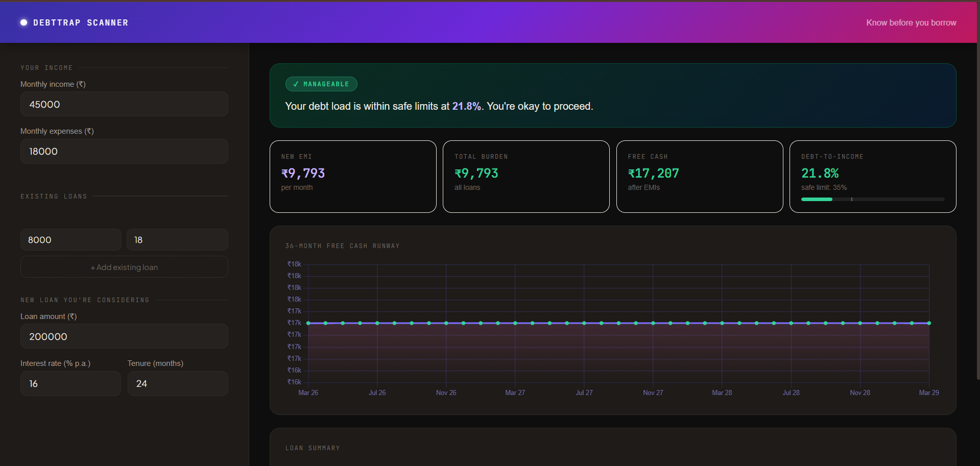
Task: Click the "after EMIs" caption in FREE CASH card
Action: (x=644, y=187)
